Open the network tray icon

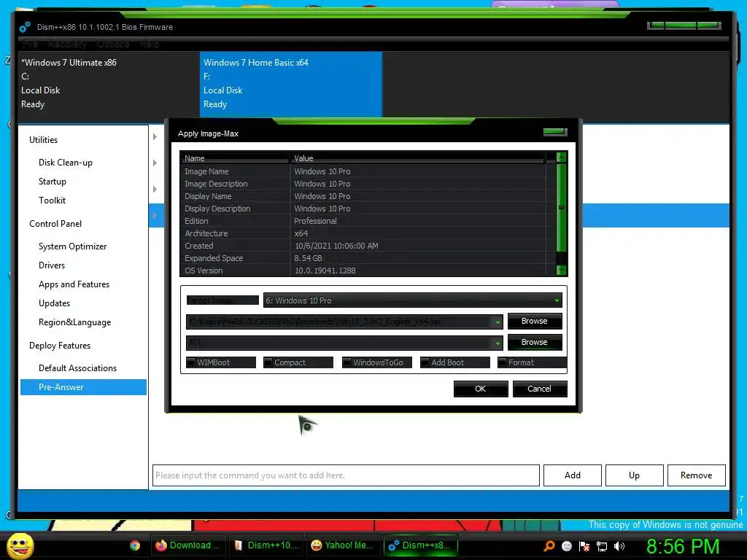point(602,546)
